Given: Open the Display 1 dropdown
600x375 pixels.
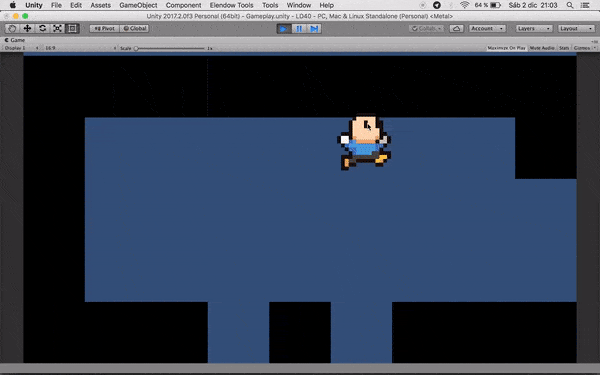Looking at the screenshot, I should [x=21, y=48].
